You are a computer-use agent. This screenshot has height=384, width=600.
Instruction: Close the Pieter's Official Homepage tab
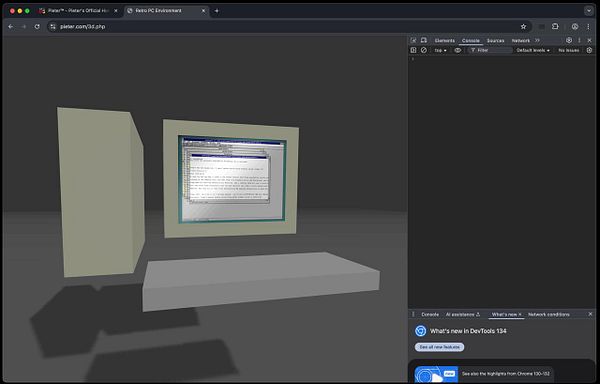tap(116, 11)
